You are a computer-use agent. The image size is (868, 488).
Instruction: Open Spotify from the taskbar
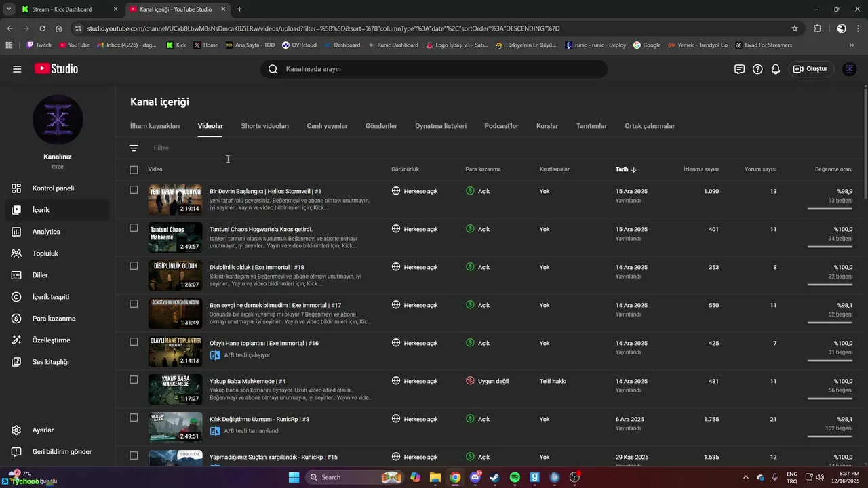pos(515,477)
